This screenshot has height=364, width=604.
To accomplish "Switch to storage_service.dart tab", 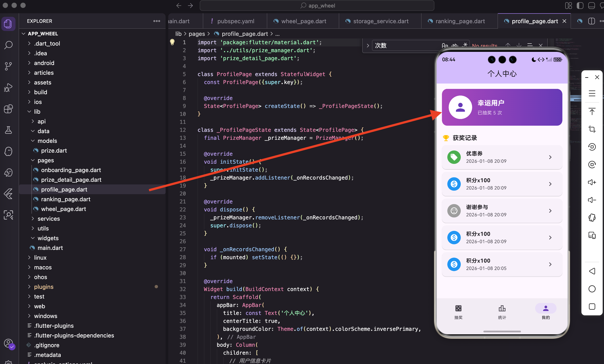I will coord(380,21).
